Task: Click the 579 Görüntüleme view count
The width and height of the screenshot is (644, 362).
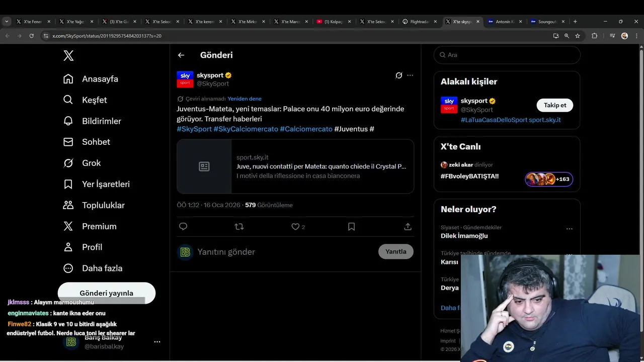Action: 269,205
